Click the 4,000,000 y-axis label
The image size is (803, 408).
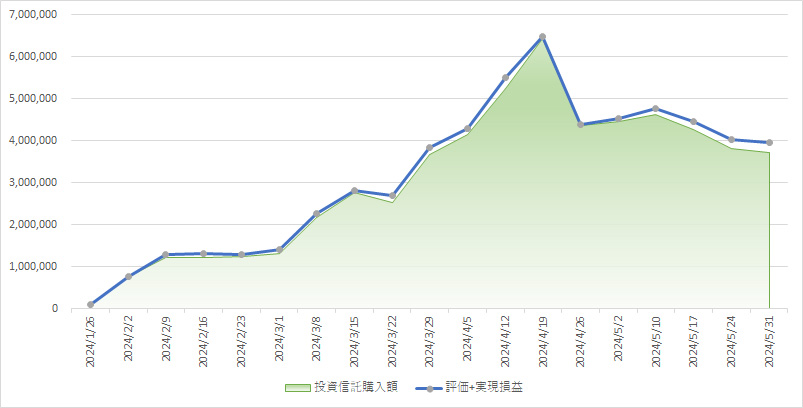[x=33, y=140]
